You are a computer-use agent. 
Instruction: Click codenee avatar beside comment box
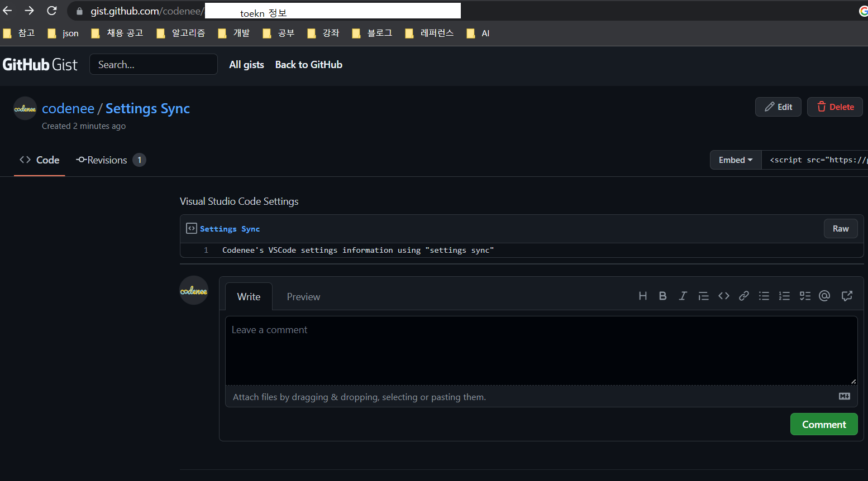point(194,290)
